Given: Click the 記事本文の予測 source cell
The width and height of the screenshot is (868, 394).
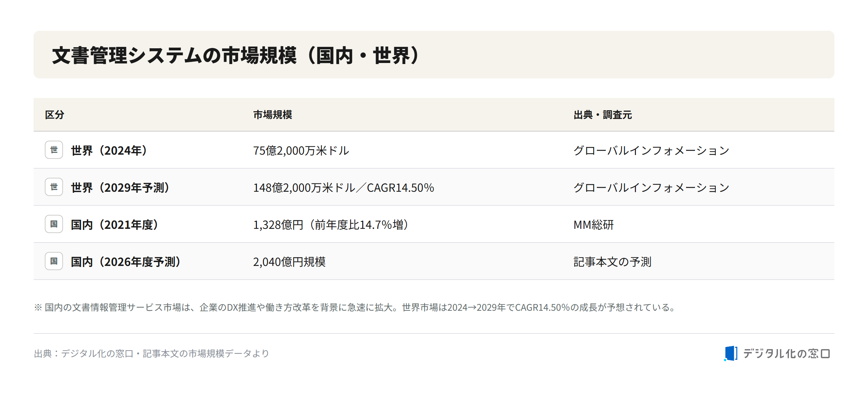Looking at the screenshot, I should tap(612, 262).
